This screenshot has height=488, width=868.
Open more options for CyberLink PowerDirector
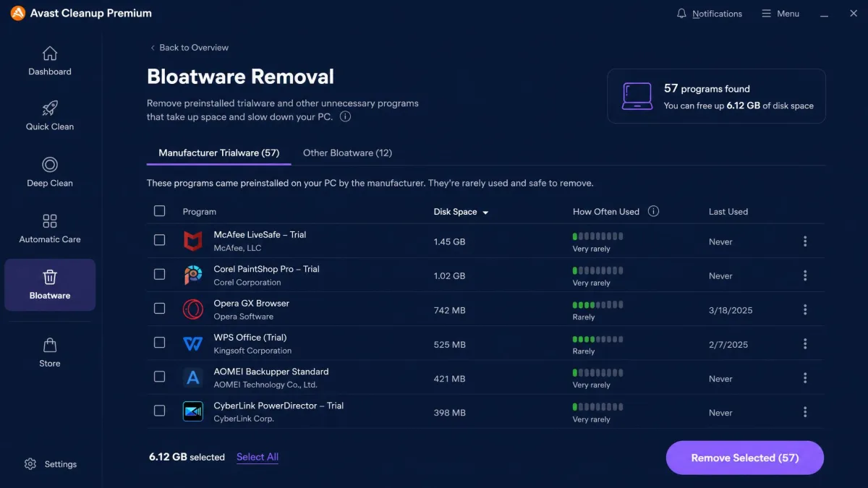tap(805, 412)
